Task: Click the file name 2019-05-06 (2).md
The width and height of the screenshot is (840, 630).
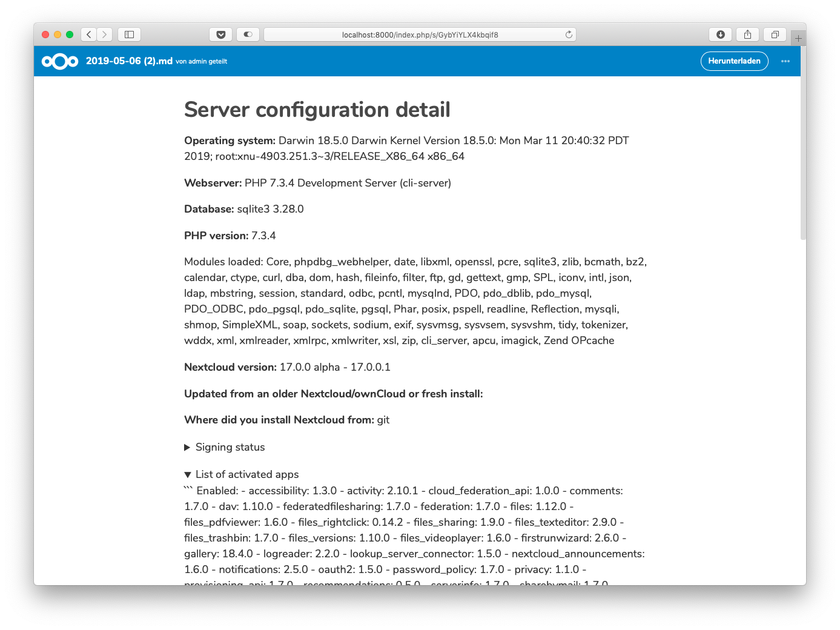Action: click(x=129, y=61)
